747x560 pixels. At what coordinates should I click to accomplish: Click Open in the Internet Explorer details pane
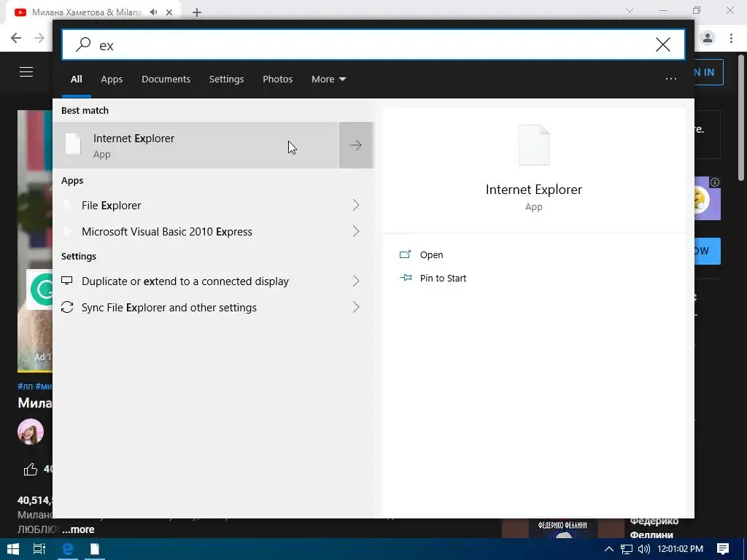pyautogui.click(x=431, y=254)
